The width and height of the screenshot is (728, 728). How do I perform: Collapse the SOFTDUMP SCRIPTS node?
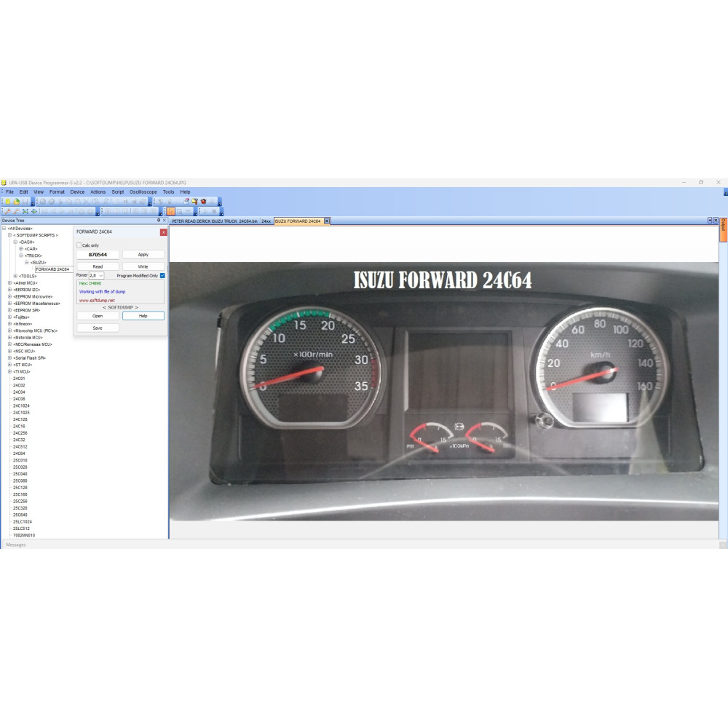(9, 235)
